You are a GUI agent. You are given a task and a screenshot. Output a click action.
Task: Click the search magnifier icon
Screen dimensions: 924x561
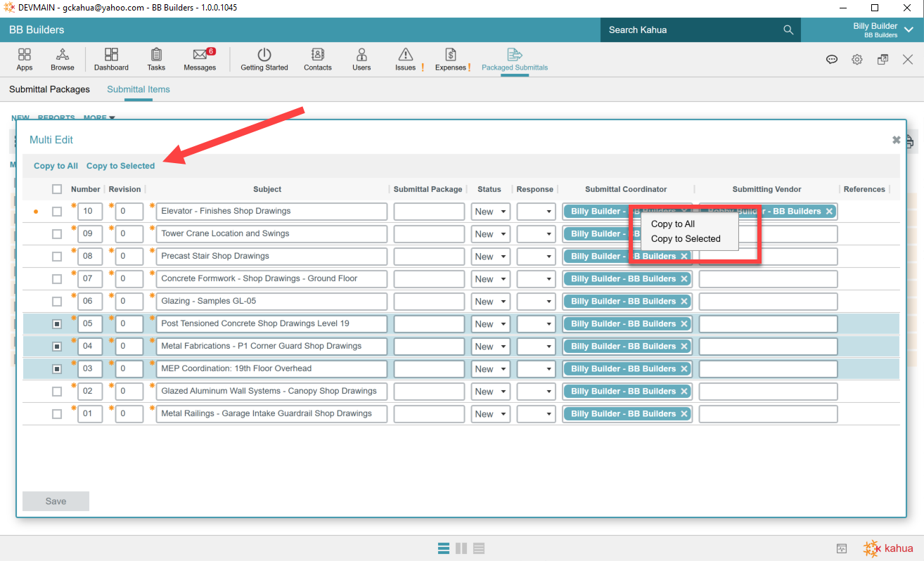coord(788,30)
